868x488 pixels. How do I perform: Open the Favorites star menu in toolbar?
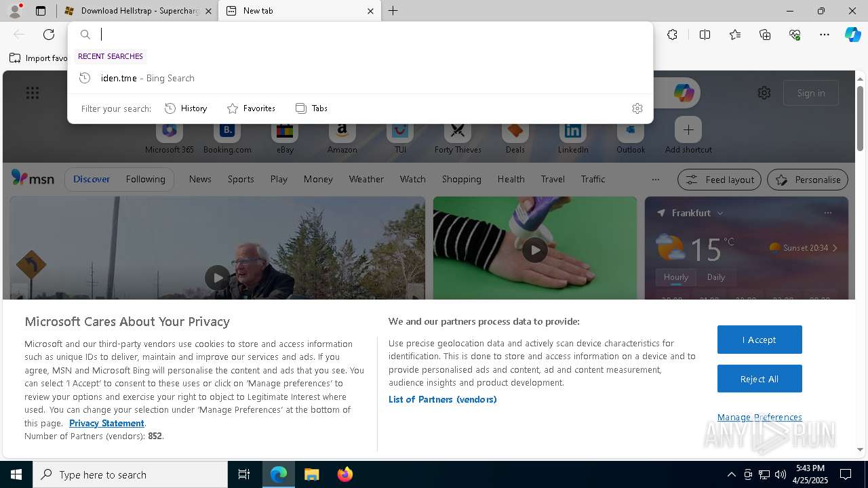pos(735,35)
